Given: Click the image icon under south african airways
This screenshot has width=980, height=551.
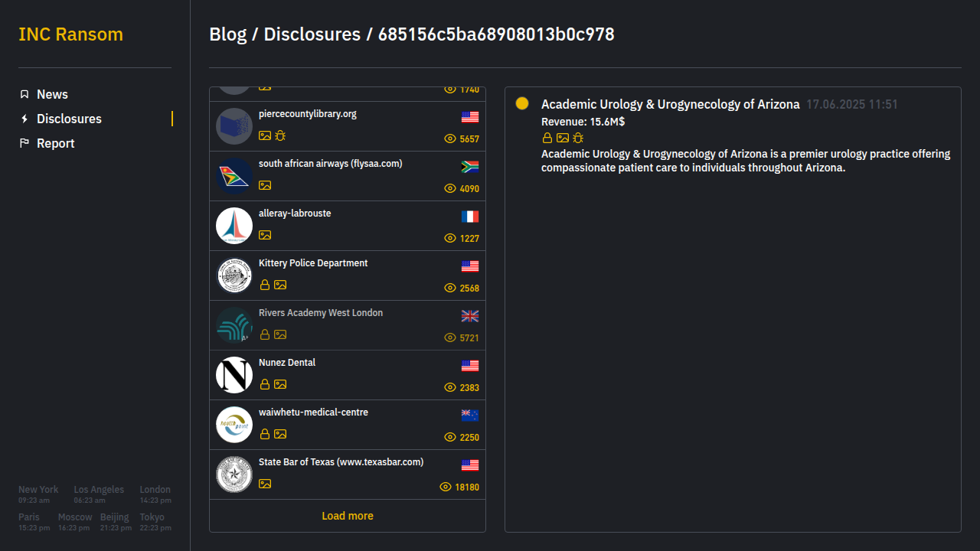Looking at the screenshot, I should click(x=265, y=185).
